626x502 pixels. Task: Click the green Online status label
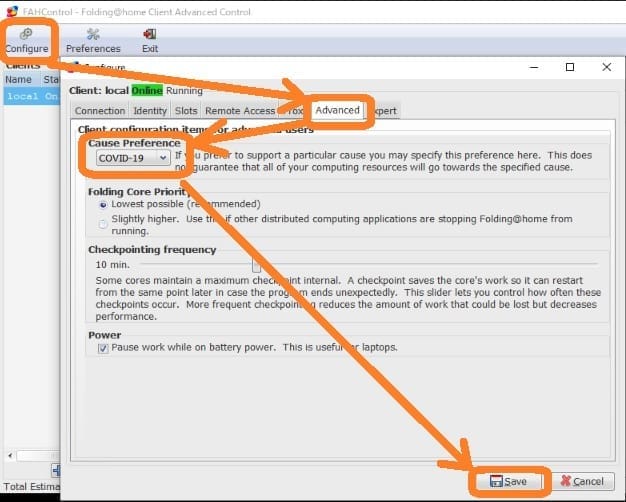[x=147, y=91]
